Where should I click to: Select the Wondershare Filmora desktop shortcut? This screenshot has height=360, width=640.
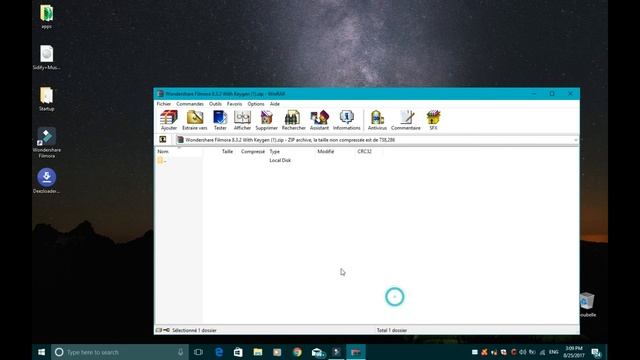coord(47,142)
